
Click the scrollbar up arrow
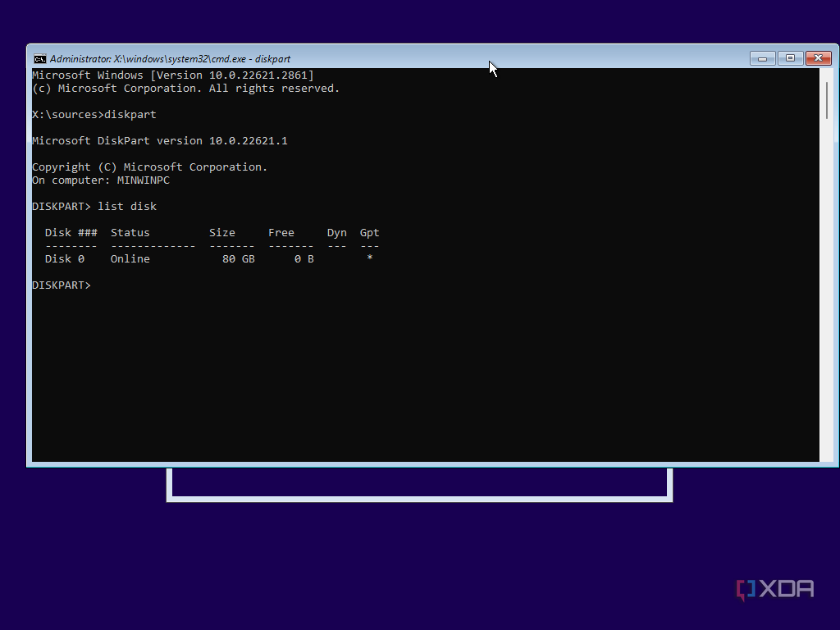pos(826,74)
